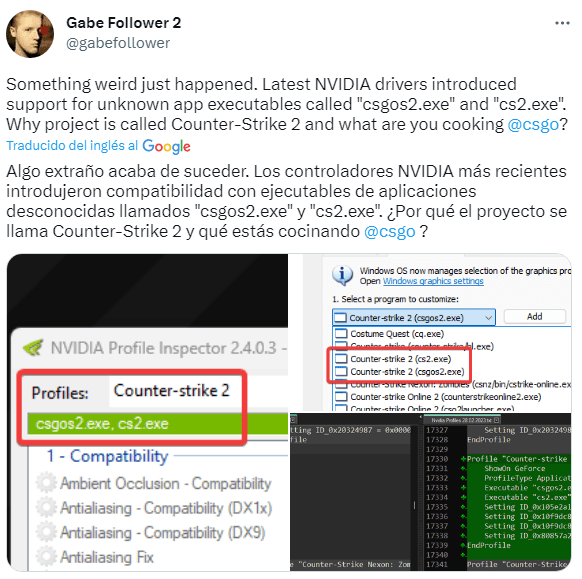The width and height of the screenshot is (582, 579).
Task: Click gear icon next to Antialiasing - Compatibility (DX9)
Action: pyautogui.click(x=46, y=532)
